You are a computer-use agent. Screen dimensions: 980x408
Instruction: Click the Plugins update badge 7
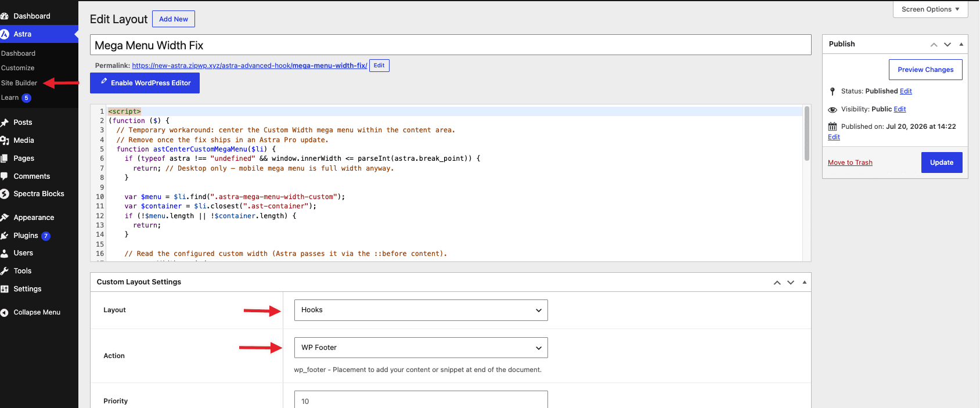point(46,236)
